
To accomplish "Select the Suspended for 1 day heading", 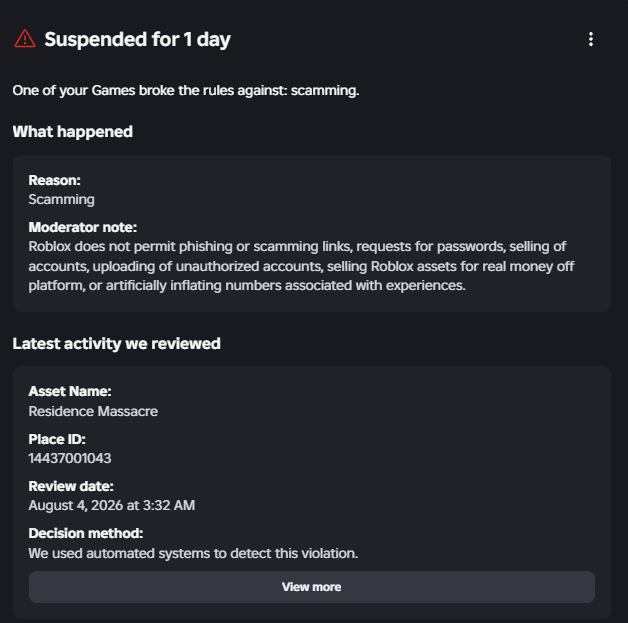I will [x=137, y=39].
